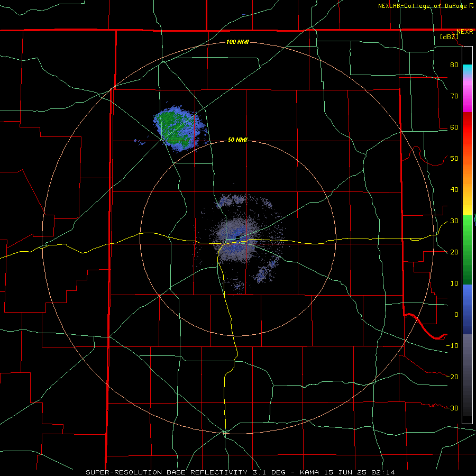Click the radar site center cone of silence
476x476 pixels.
point(237,237)
